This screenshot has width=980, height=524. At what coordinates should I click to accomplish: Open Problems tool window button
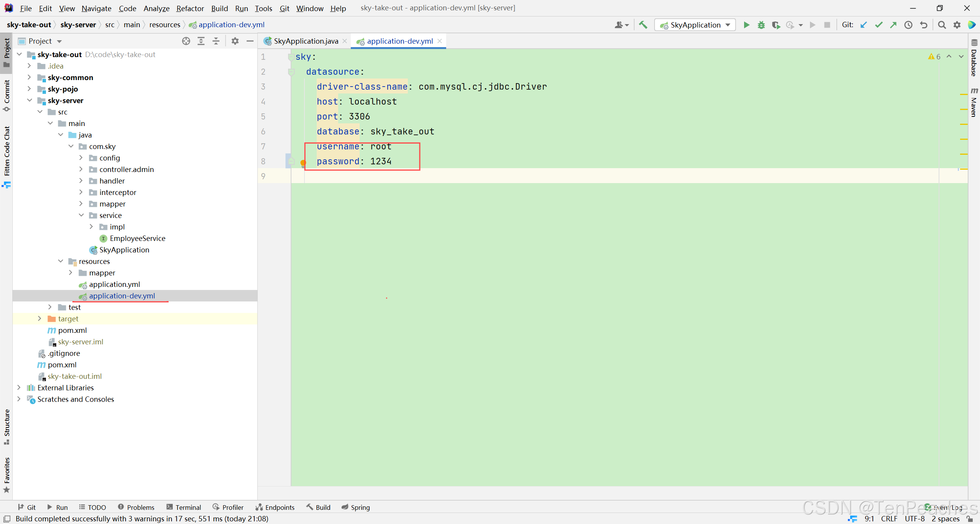coord(136,507)
